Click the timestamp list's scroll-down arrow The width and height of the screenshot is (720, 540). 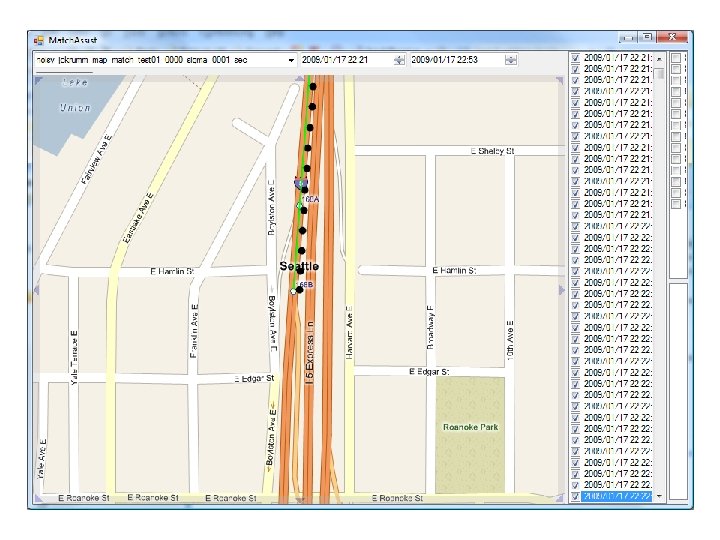660,496
